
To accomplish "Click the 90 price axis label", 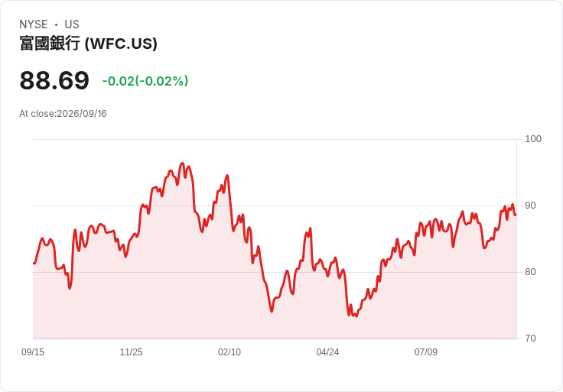I will 530,206.
